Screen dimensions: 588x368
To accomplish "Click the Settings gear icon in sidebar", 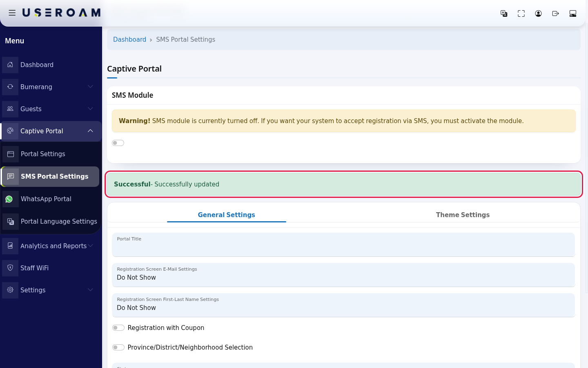I will (x=10, y=290).
